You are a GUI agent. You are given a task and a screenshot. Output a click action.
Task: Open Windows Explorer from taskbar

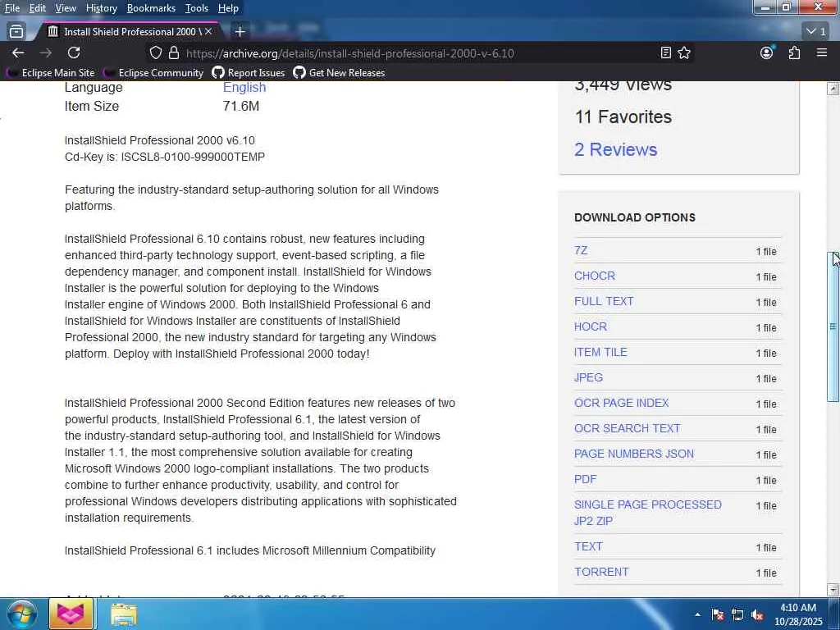pos(124,614)
